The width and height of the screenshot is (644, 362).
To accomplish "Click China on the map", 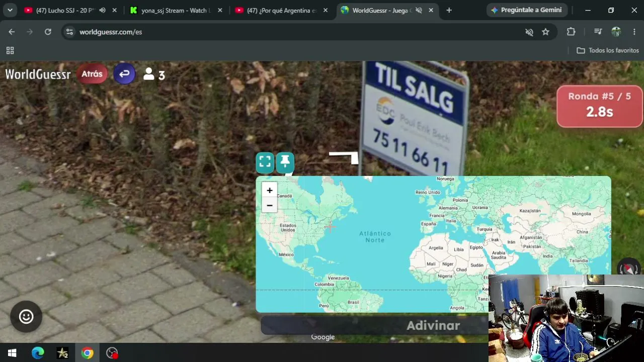I will click(582, 232).
